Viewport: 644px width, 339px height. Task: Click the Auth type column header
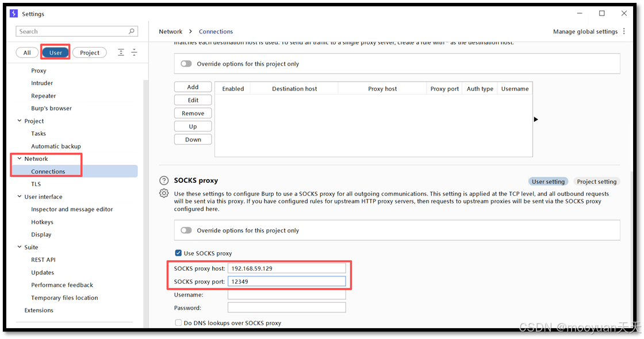(x=480, y=88)
